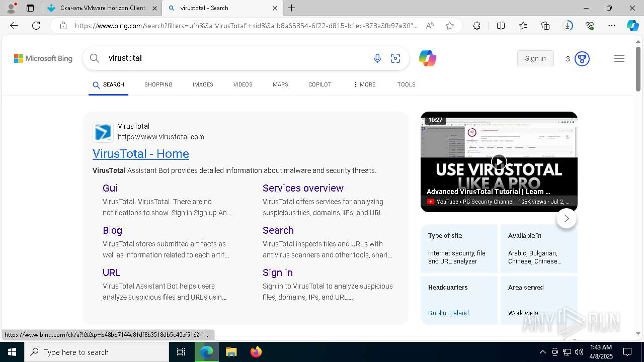Viewport: 644px width, 362px height.
Task: Open a new tab with the plus icon
Action: [292, 8]
